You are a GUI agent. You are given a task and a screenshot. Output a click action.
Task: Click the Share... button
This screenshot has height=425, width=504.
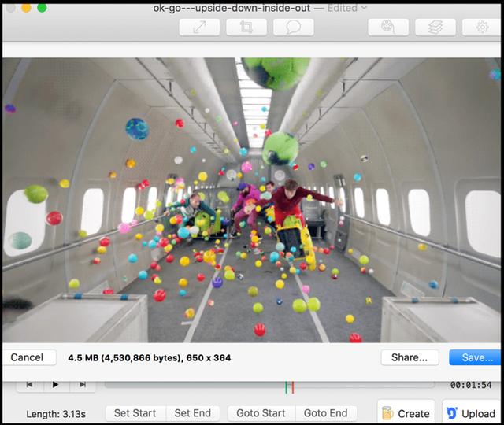point(409,357)
